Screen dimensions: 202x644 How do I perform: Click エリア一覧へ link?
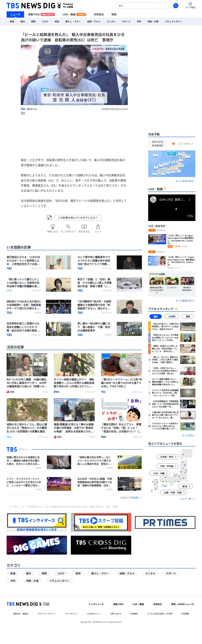tap(188, 499)
